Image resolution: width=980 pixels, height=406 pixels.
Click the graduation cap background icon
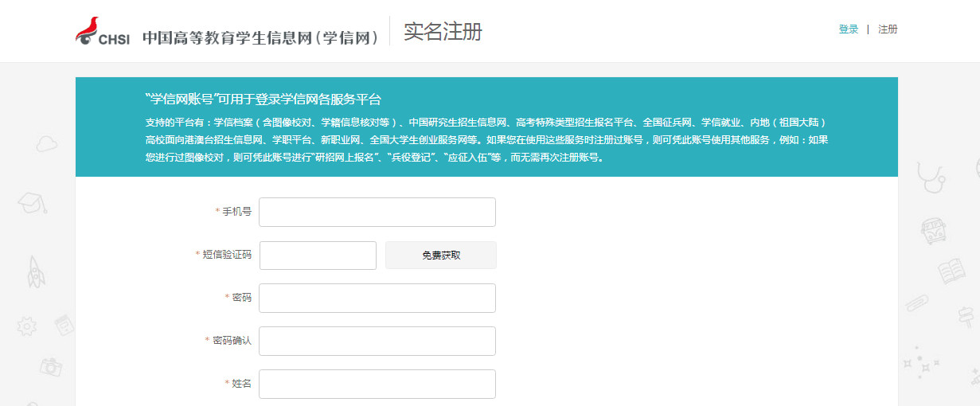pyautogui.click(x=32, y=201)
